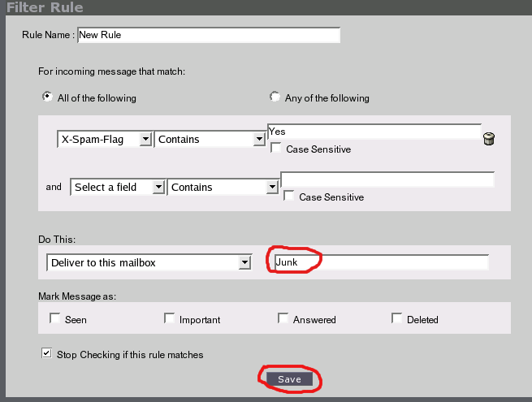Expand the first Contains condition dropdown
532x402 pixels.
pos(210,139)
